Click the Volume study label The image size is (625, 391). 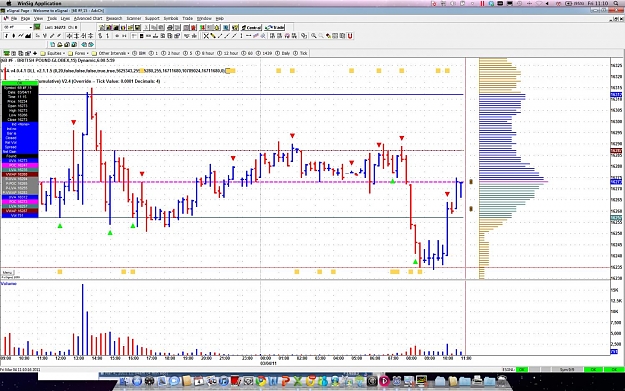(x=9, y=283)
